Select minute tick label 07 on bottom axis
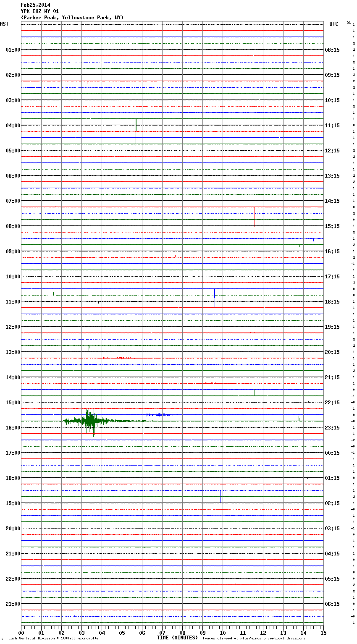 tap(162, 633)
